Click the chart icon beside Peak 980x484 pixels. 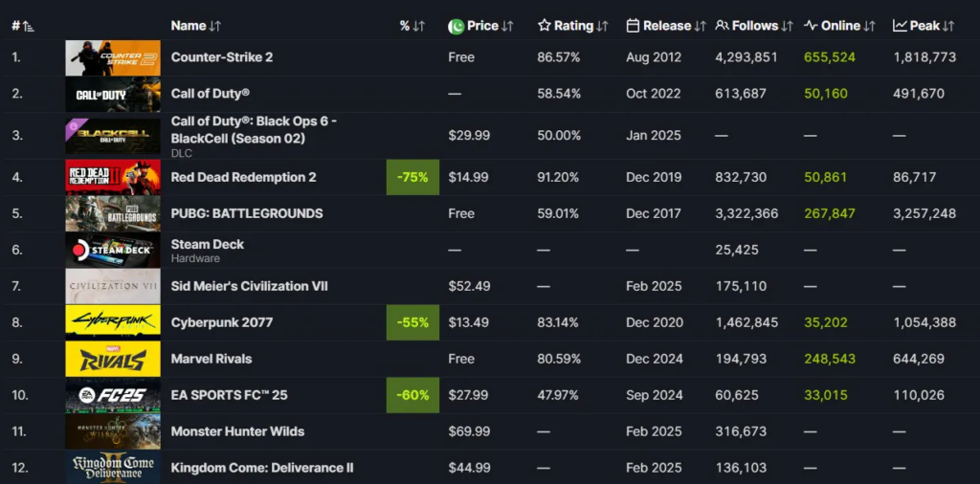point(900,26)
